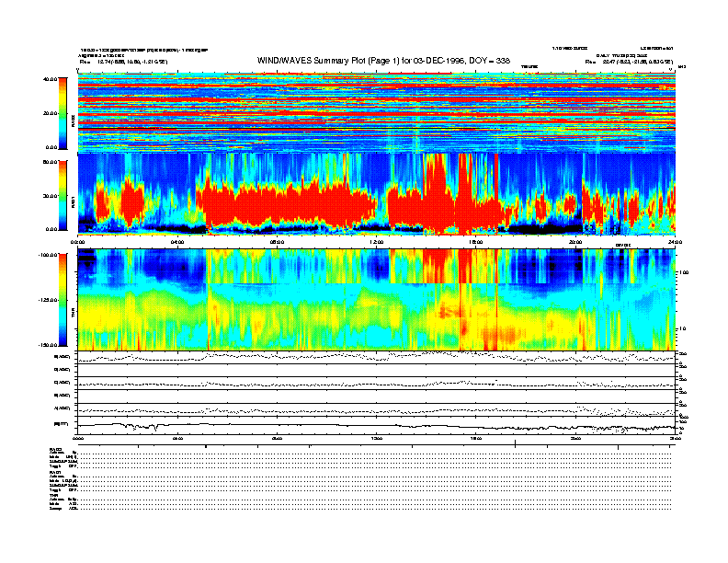Image resolution: width=728 pixels, height=563 pixels.
Task: Click the RAD1 color scale bar
Action: pyautogui.click(x=63, y=195)
